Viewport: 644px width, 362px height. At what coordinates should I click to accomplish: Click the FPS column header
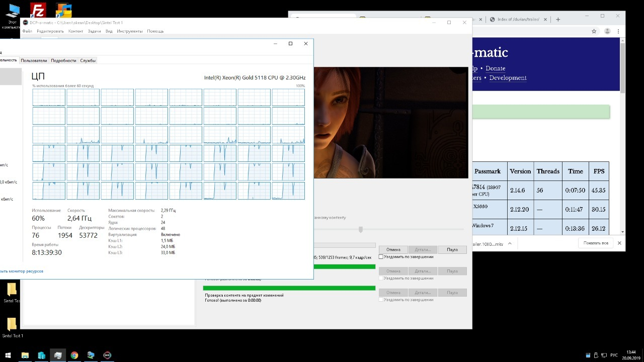coord(599,171)
